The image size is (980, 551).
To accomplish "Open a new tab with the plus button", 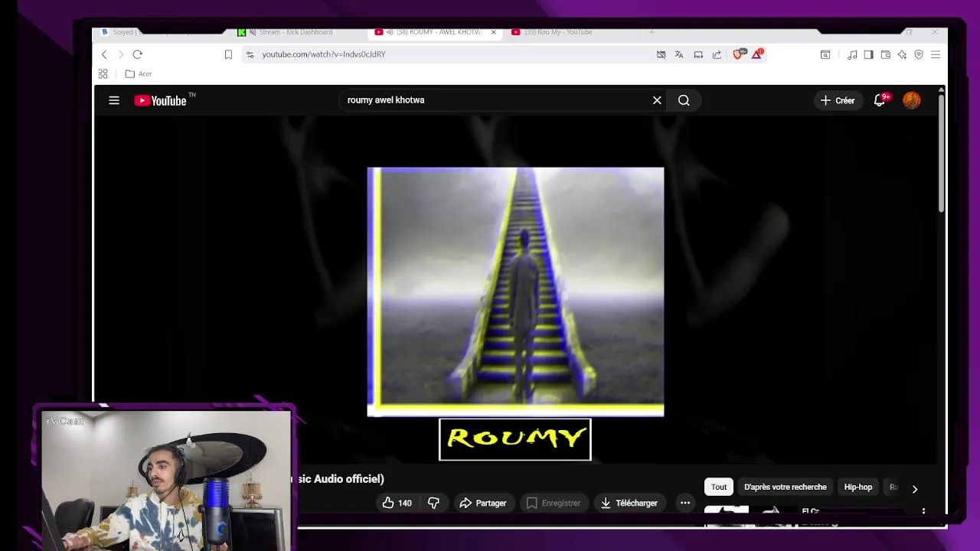I will (652, 32).
